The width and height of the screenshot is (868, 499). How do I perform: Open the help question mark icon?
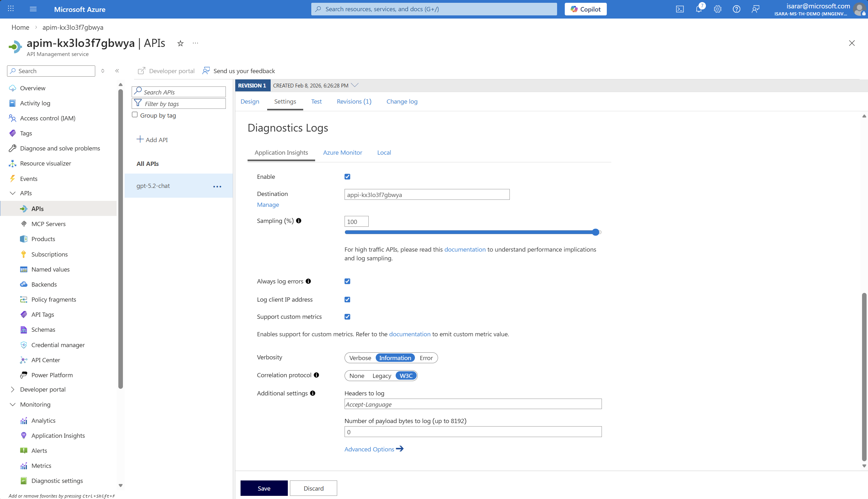click(x=736, y=9)
